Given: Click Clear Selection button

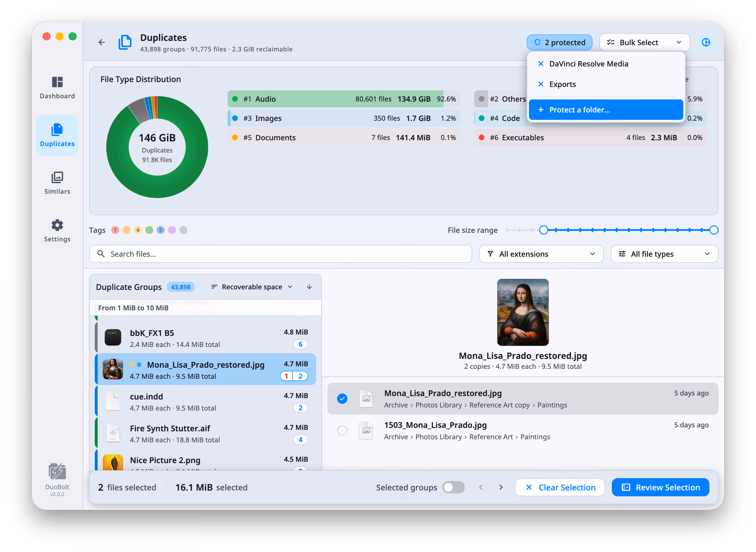Looking at the screenshot, I should (560, 487).
